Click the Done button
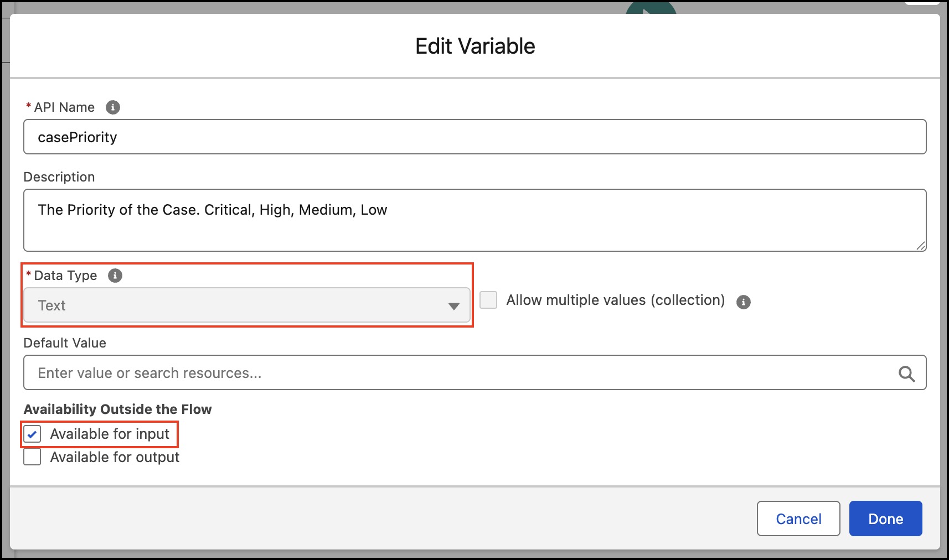The width and height of the screenshot is (949, 560). (x=886, y=518)
